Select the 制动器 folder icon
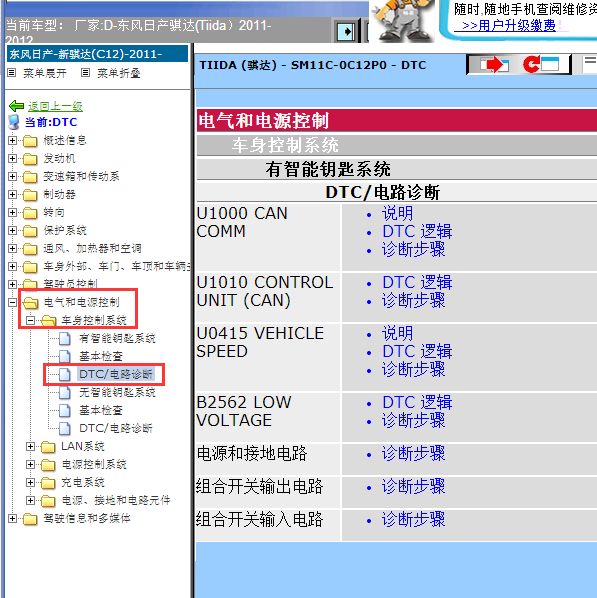Image resolution: width=597 pixels, height=598 pixels. click(30, 195)
